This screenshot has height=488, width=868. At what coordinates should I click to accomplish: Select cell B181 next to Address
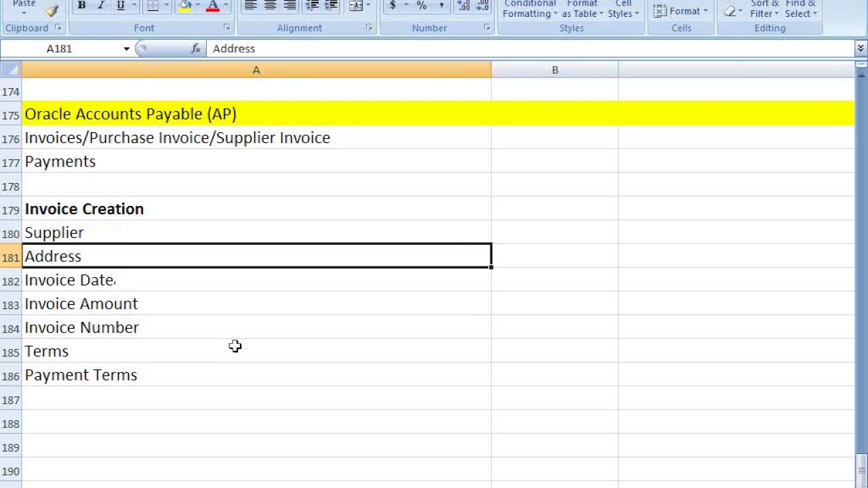tap(555, 256)
